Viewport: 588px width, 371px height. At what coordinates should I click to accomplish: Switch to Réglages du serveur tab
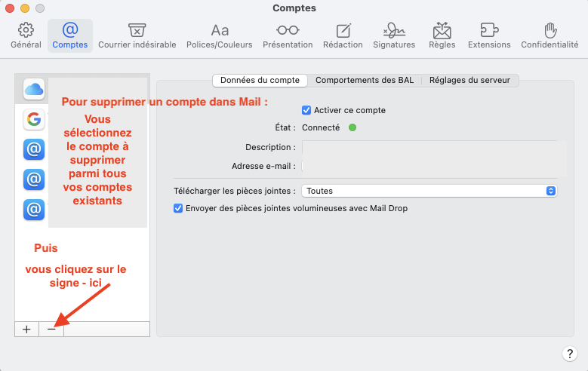(x=469, y=80)
